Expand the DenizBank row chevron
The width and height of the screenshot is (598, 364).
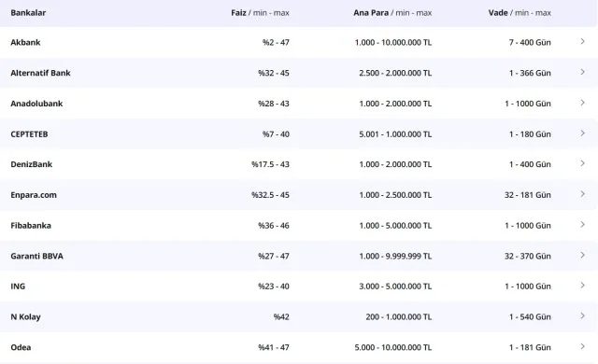tap(582, 163)
